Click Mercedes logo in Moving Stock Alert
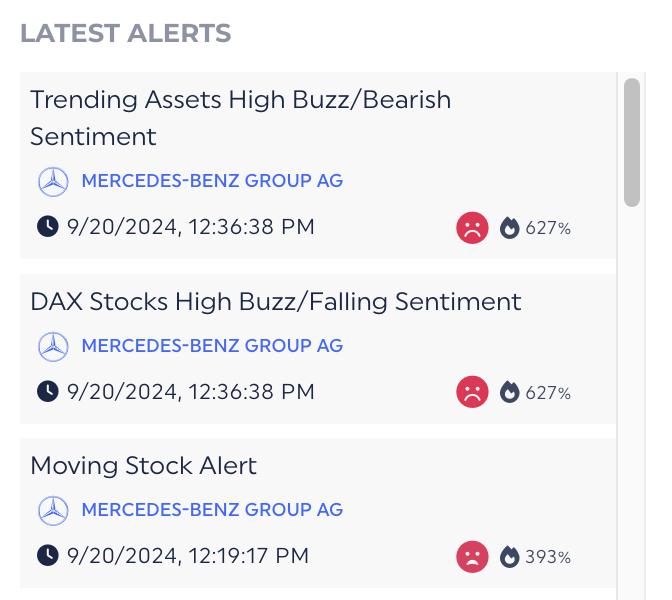Viewport: 672px width, 600px height. (53, 510)
